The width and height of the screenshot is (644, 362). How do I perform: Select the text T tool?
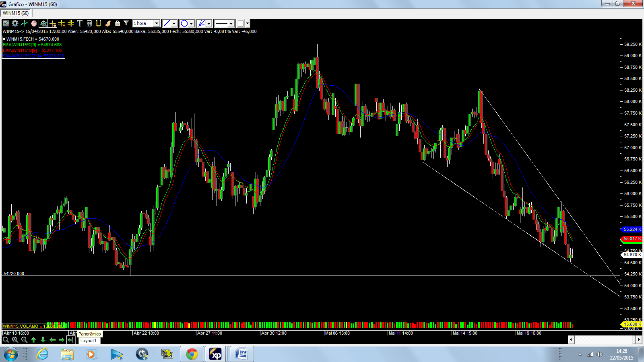(80, 23)
